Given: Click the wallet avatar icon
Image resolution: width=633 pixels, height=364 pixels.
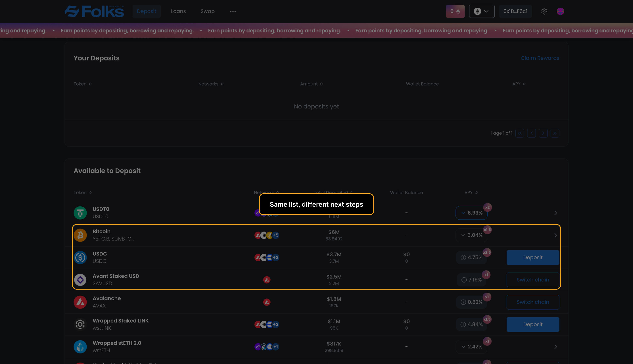Looking at the screenshot, I should [x=560, y=11].
